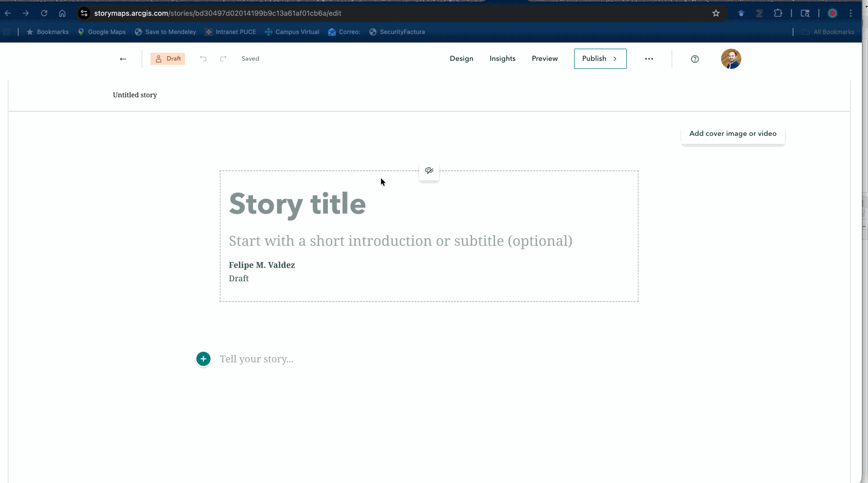
Task: Expand the All Bookmarks folder
Action: point(828,32)
